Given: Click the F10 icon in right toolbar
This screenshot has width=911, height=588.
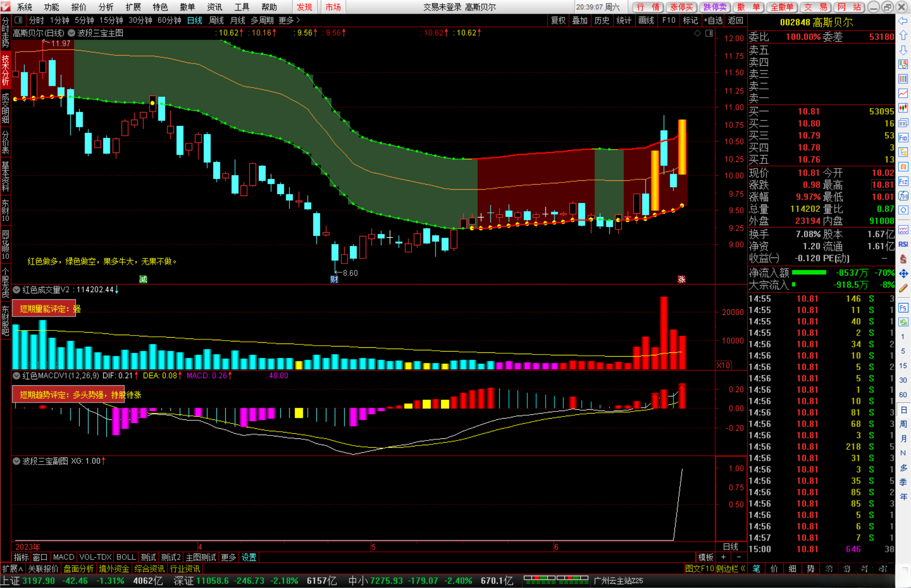Looking at the screenshot, I should (903, 137).
